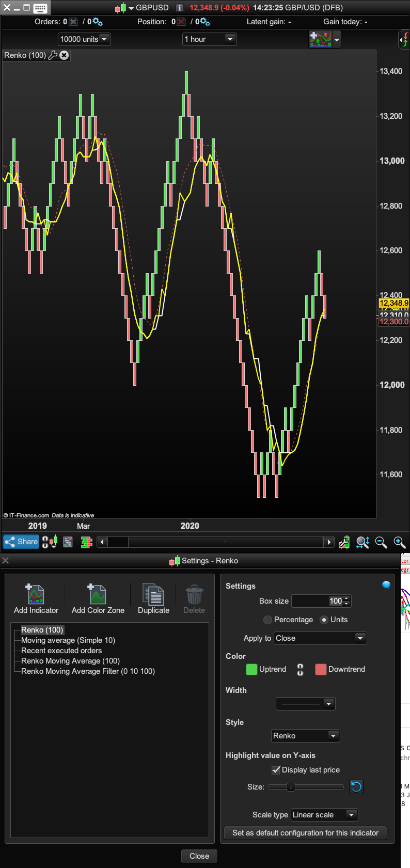
Task: Open the Apply to dropdown showing Close
Action: [x=320, y=638]
